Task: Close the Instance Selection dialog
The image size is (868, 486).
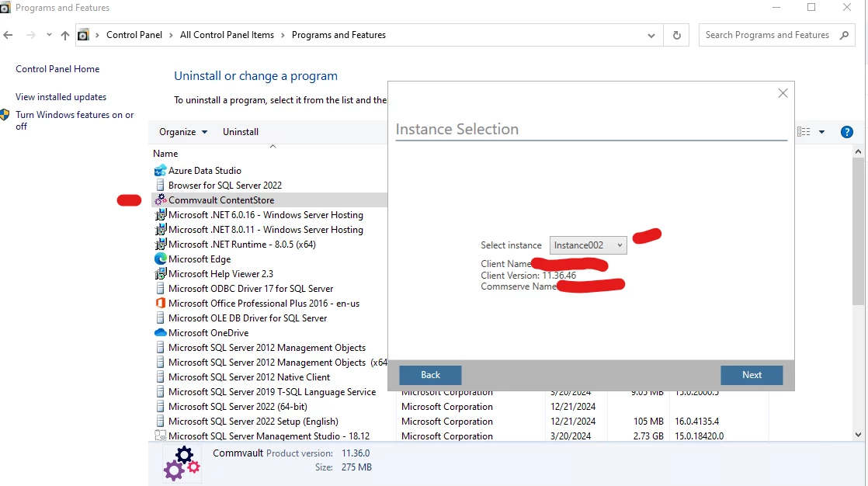Action: coord(783,93)
